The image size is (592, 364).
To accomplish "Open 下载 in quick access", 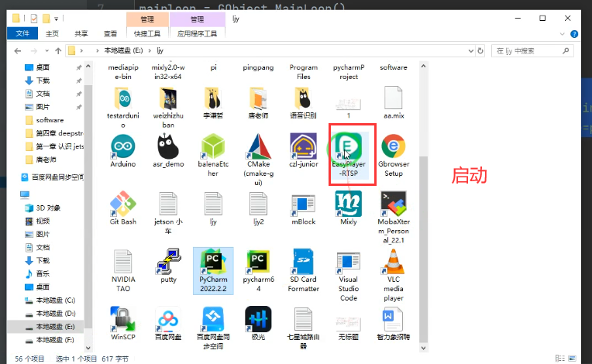I will (43, 81).
